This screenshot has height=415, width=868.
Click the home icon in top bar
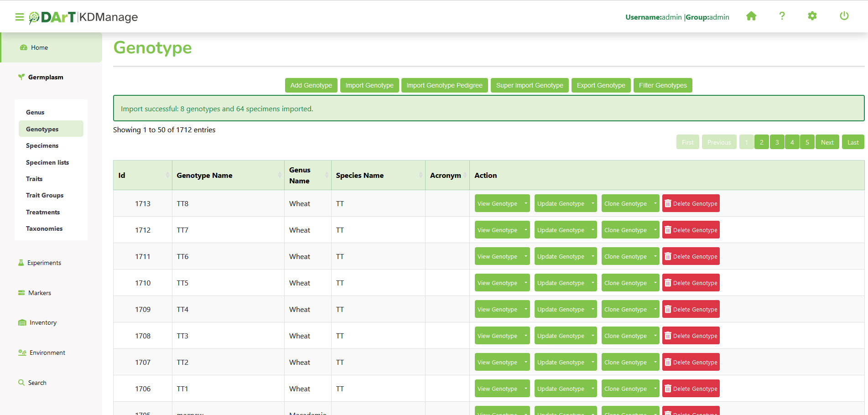click(751, 16)
